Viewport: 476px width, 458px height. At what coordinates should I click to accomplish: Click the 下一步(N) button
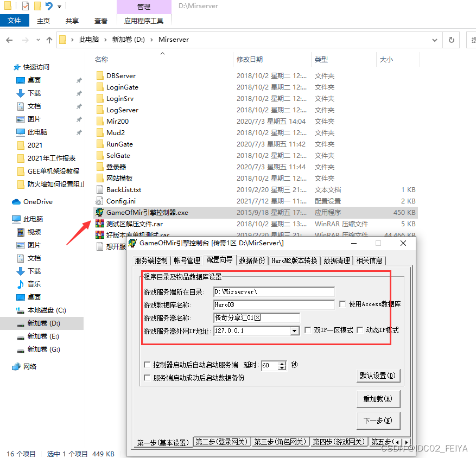pos(378,420)
